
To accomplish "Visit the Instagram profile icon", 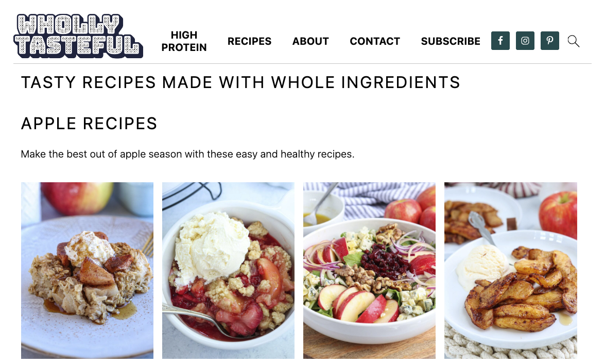I will pos(525,41).
